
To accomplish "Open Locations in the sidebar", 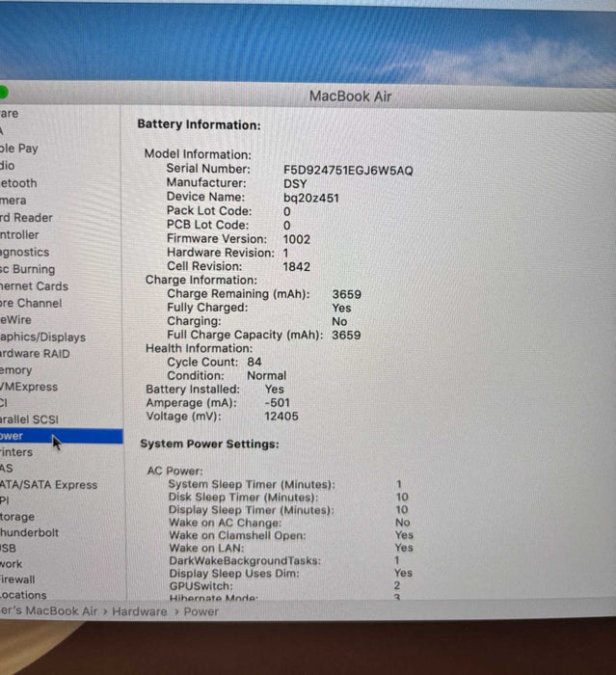I will (23, 595).
